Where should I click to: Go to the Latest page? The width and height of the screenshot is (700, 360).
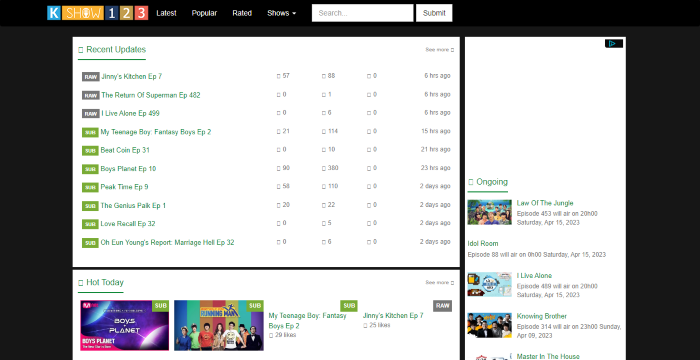click(166, 13)
